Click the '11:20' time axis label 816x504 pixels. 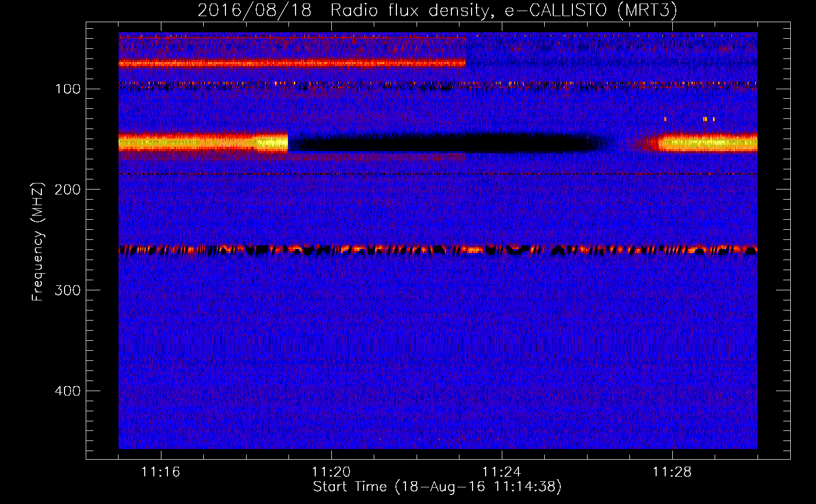(331, 472)
